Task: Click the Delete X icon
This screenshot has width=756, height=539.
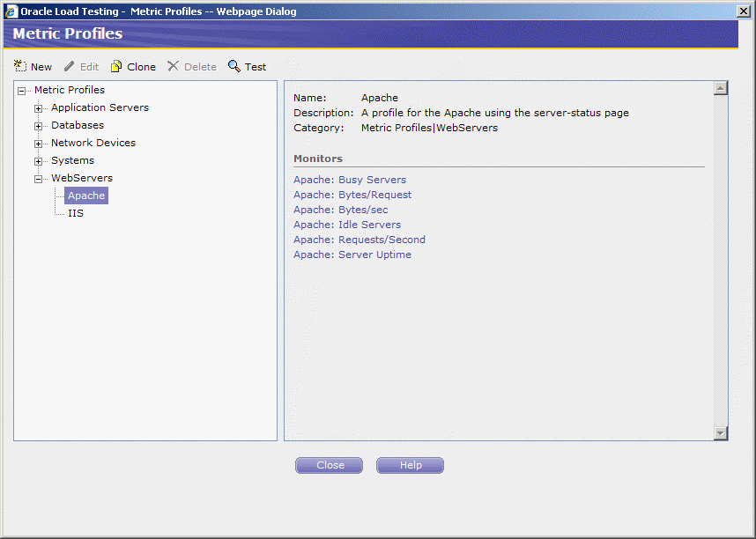Action: pyautogui.click(x=173, y=66)
